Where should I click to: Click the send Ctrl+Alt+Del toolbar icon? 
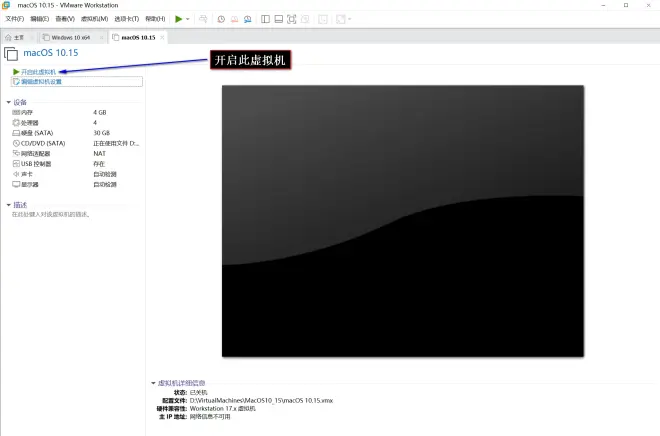tap(203, 19)
